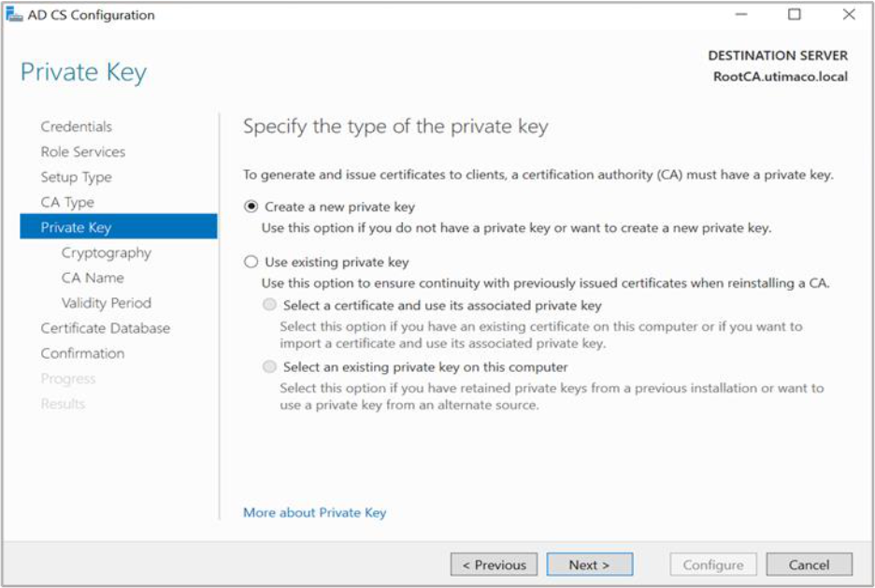Click the Next button

pos(588,565)
